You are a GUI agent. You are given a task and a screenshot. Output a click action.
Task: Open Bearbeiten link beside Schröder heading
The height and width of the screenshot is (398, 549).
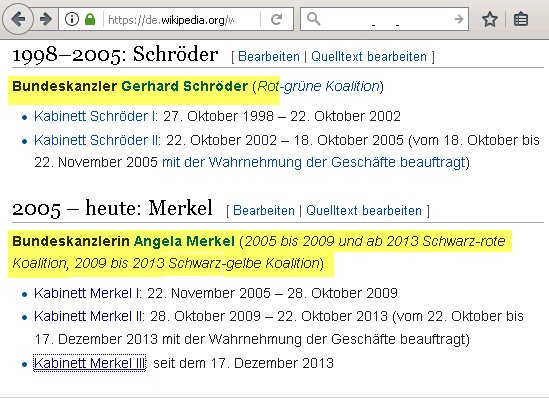(269, 56)
